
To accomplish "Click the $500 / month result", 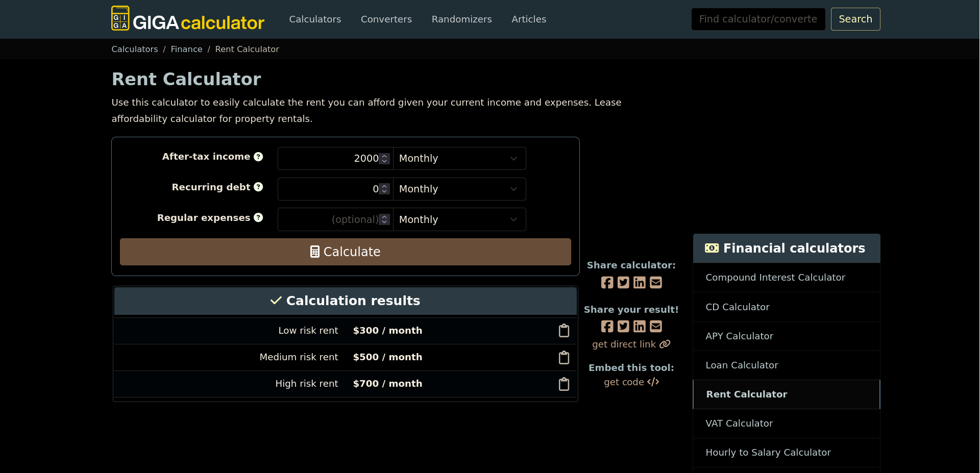I will 387,357.
